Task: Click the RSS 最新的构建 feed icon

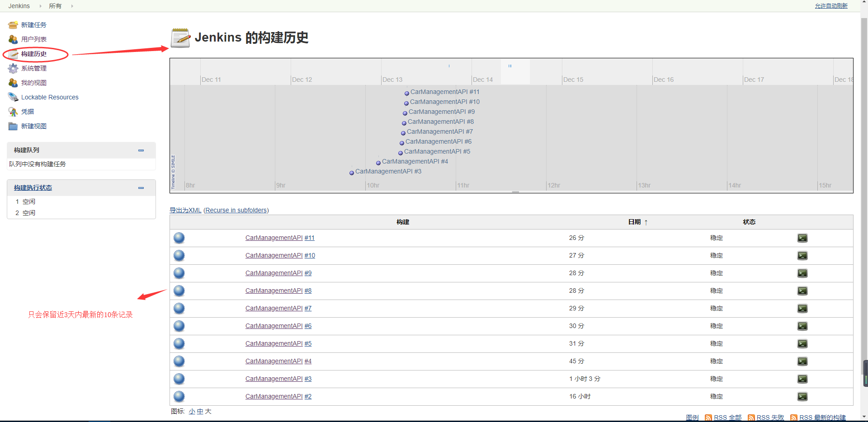Action: coord(794,417)
